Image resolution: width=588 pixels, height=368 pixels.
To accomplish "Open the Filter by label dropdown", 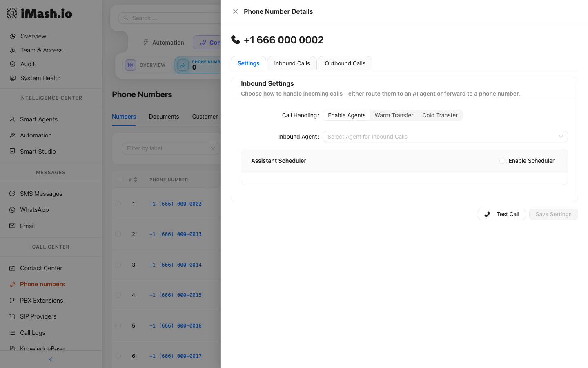I will point(171,148).
